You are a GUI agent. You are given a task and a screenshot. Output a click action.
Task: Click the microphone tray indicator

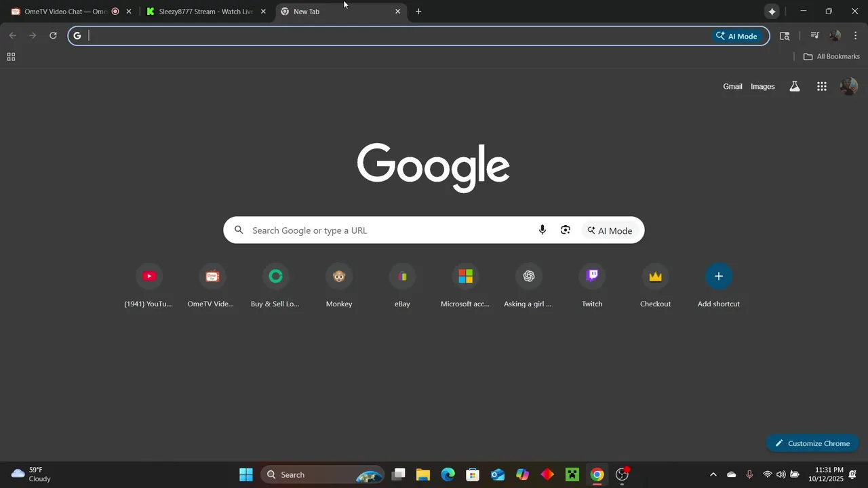(x=749, y=474)
